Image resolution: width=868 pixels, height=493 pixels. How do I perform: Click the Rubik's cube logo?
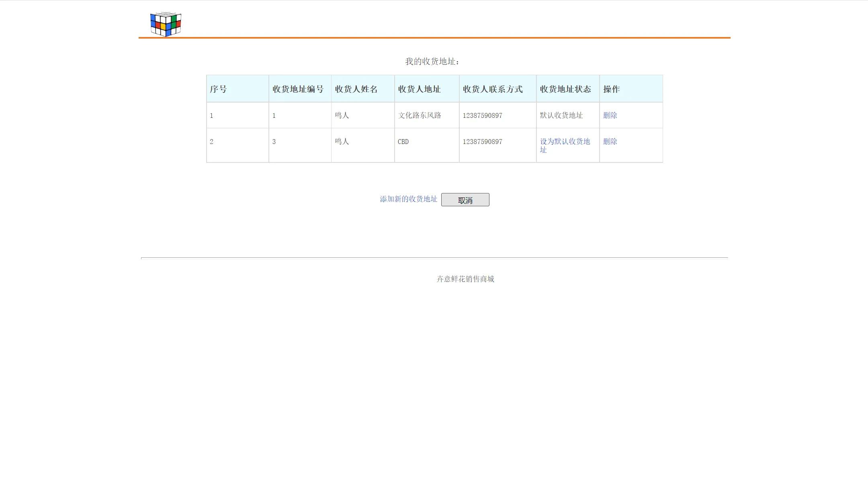coord(166,24)
